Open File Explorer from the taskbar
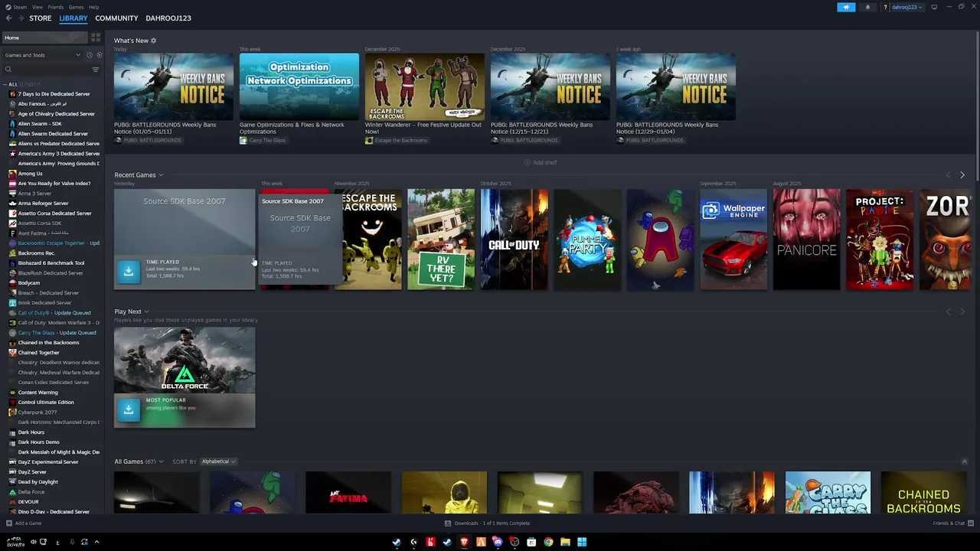The image size is (980, 551). point(565,542)
